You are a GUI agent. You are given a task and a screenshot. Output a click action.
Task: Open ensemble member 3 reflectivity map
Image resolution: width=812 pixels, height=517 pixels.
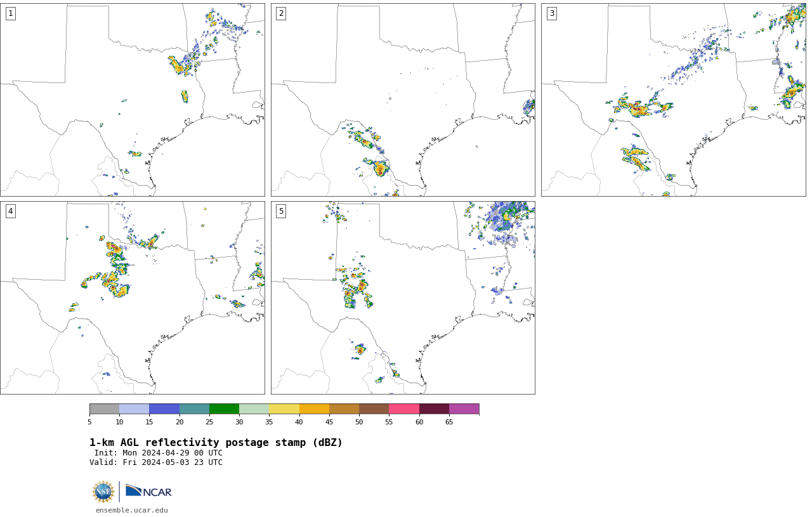(674, 100)
